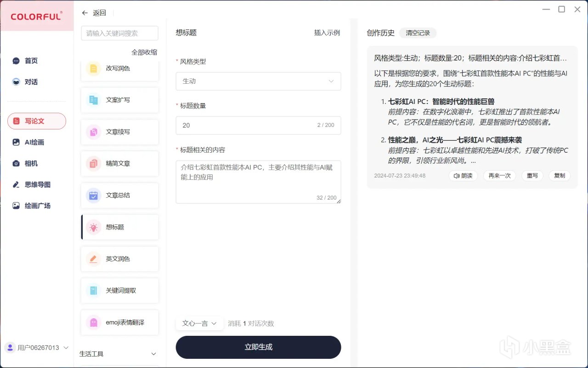
Task: Click the 关键词提取 teal icon
Action: 94,291
